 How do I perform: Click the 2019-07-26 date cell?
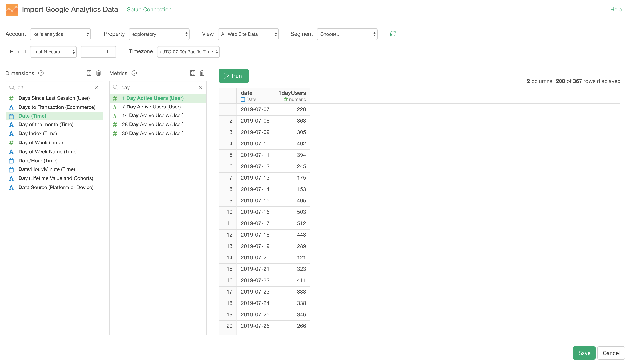(255, 326)
